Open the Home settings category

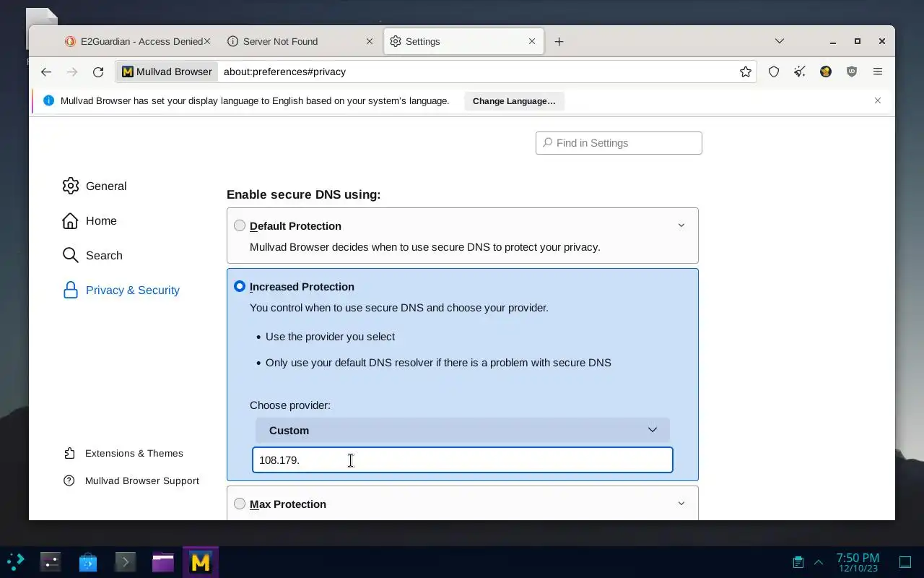pos(89,220)
